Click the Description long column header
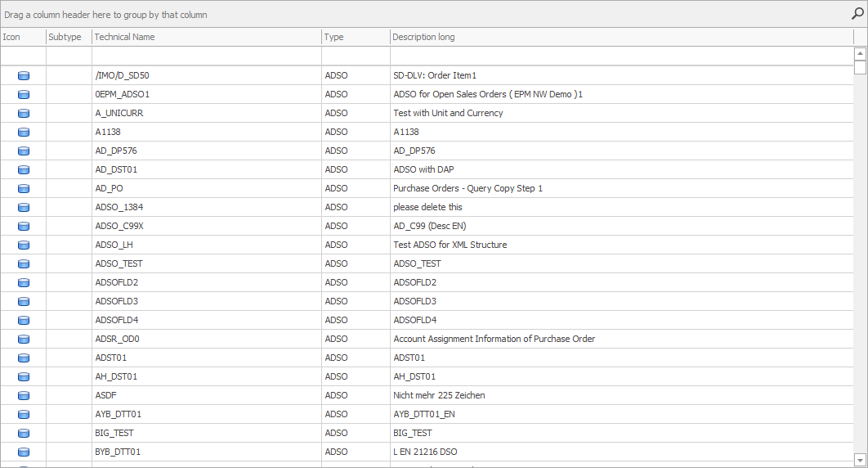868x468 pixels. tap(621, 37)
